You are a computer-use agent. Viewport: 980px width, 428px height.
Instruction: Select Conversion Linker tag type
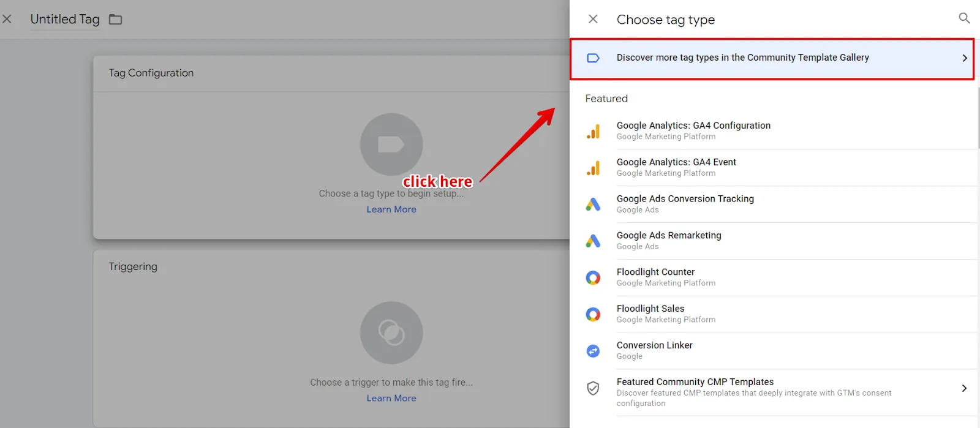pyautogui.click(x=773, y=351)
